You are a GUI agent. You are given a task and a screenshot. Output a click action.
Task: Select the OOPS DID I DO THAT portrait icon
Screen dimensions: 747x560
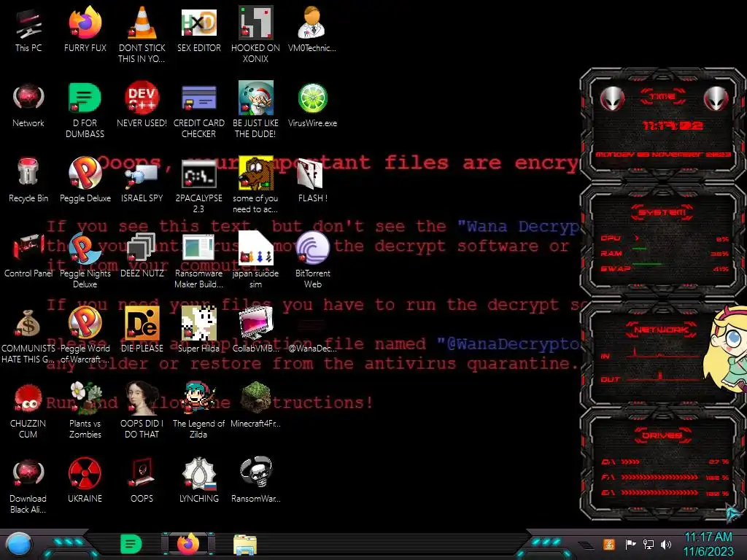click(x=142, y=398)
